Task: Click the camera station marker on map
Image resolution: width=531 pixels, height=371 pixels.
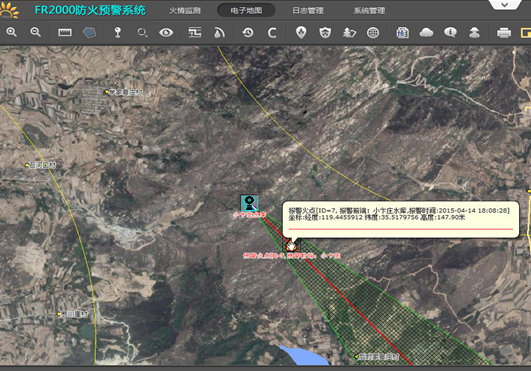Action: [x=250, y=203]
